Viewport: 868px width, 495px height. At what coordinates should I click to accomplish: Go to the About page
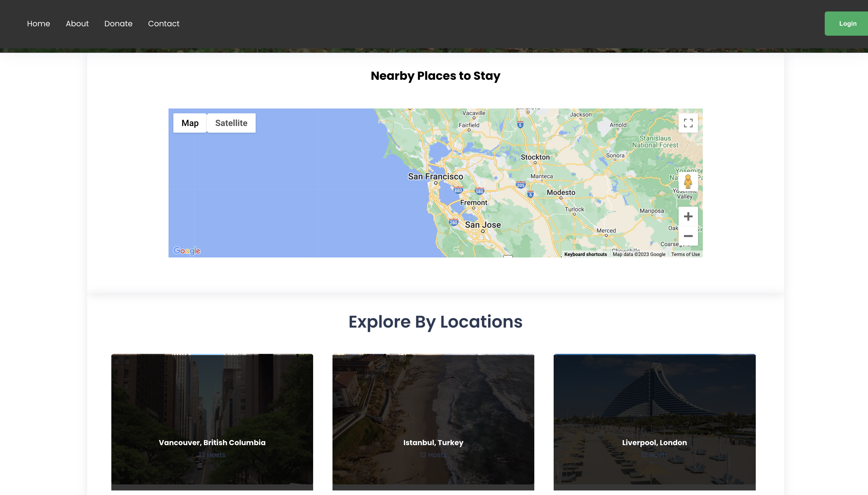[77, 24]
